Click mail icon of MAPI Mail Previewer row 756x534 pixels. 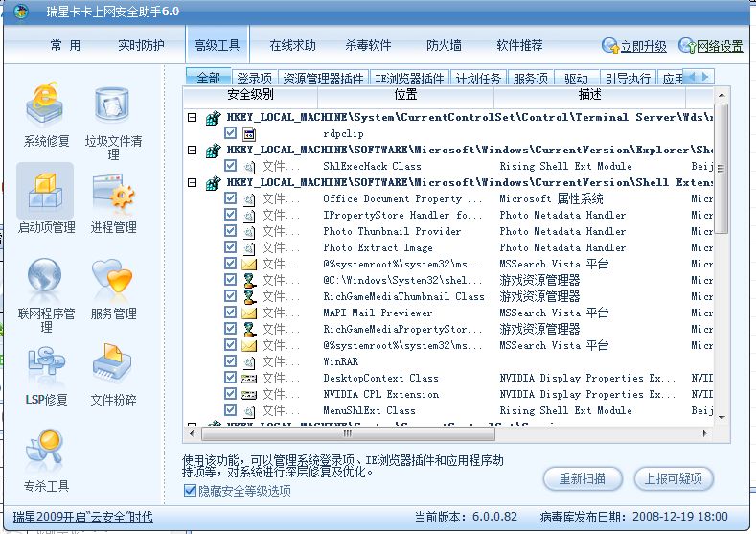click(x=249, y=313)
